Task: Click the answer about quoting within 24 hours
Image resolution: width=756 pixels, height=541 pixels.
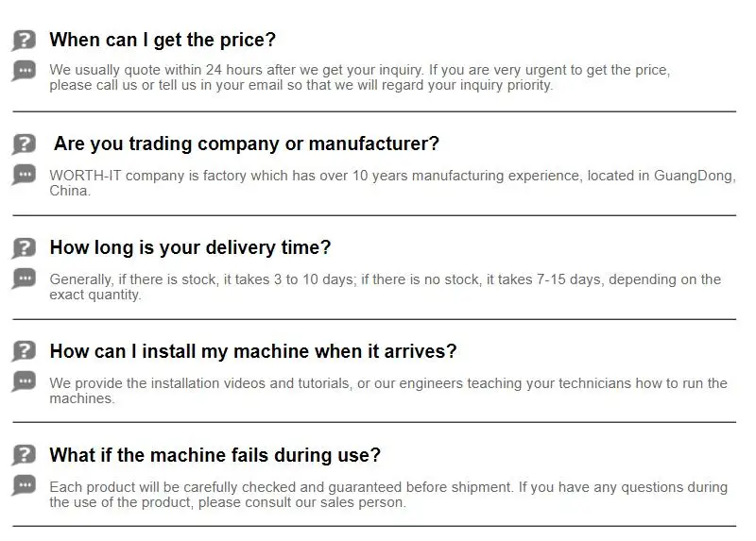Action: pyautogui.click(x=359, y=77)
